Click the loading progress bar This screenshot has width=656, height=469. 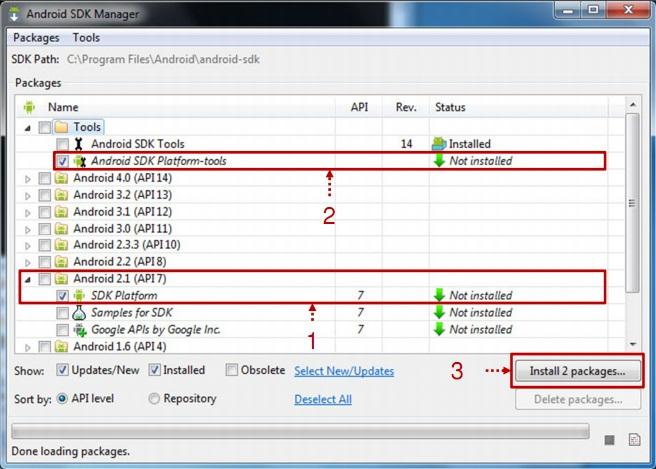tap(300, 431)
